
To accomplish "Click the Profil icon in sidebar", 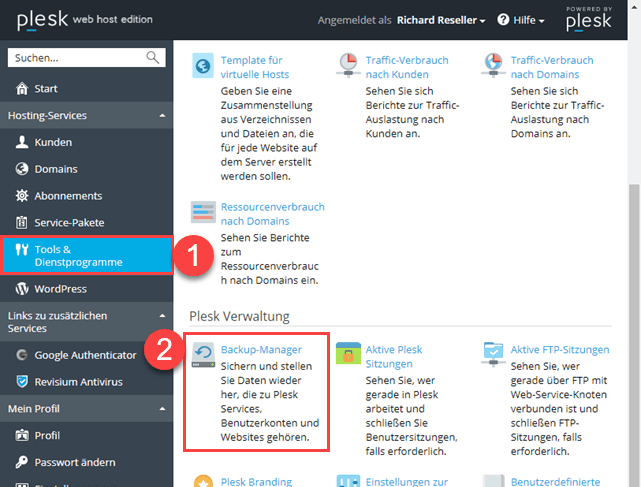I will coord(22,435).
